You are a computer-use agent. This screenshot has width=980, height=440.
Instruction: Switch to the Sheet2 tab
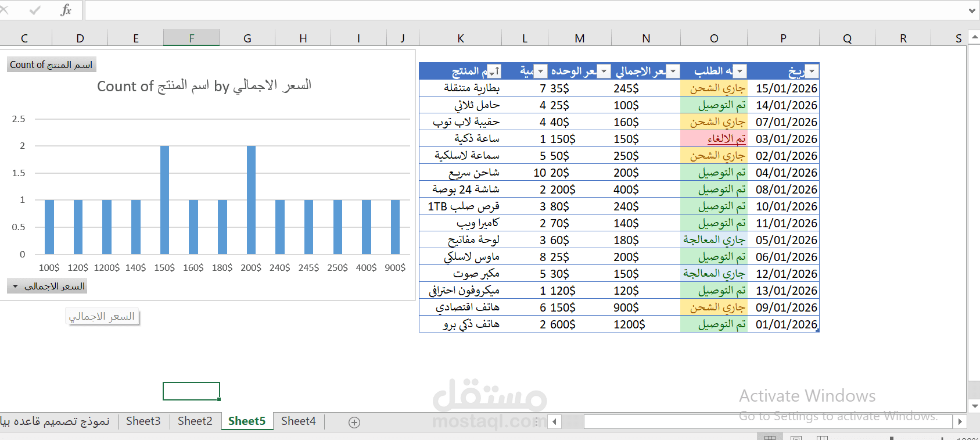coord(195,421)
